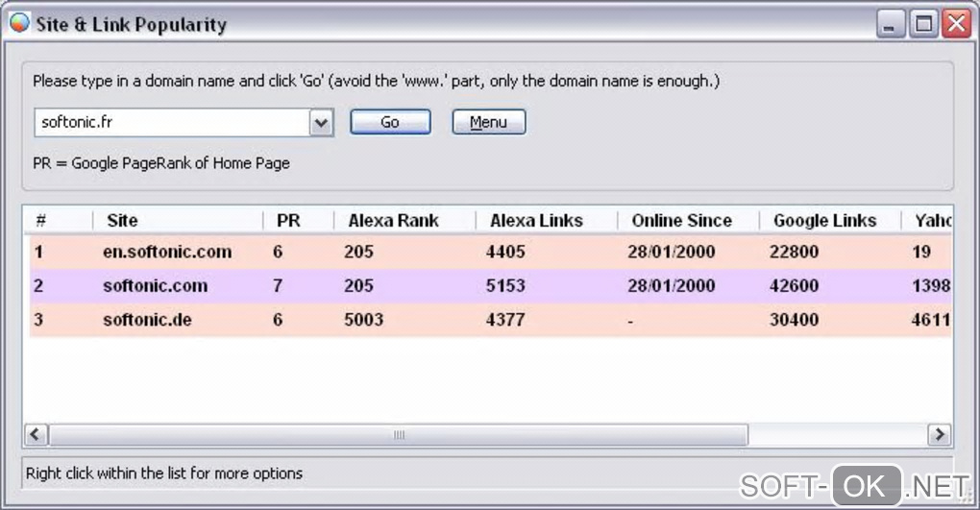Click Alexa Links value 4405
980x510 pixels.
point(505,252)
